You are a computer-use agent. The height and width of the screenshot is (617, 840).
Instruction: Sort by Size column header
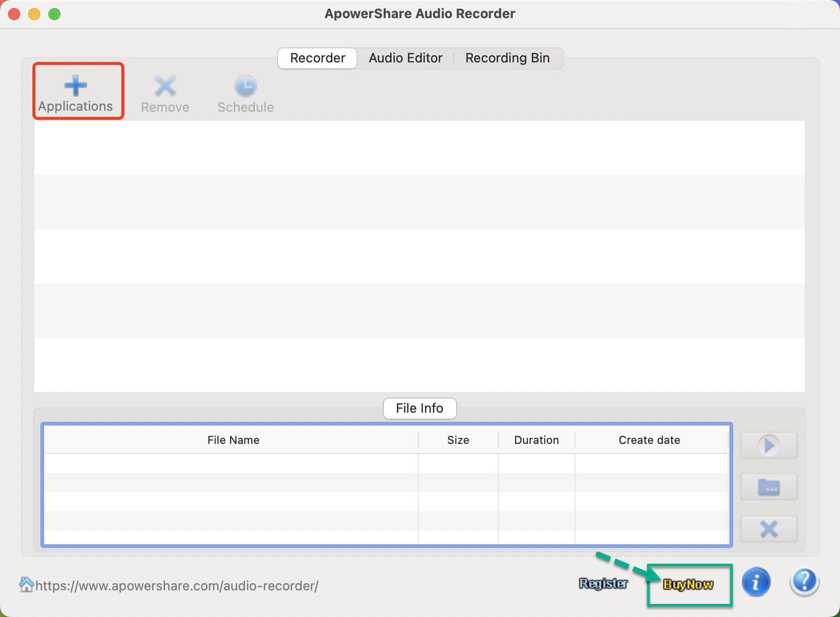pos(458,440)
